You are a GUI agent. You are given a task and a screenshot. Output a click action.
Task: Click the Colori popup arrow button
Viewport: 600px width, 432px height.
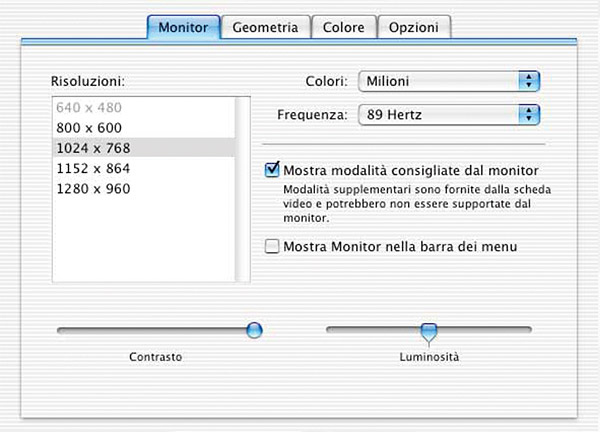tap(529, 81)
